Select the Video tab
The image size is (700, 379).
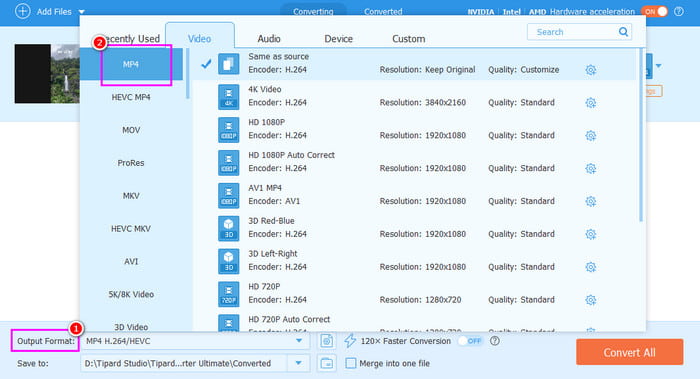pos(200,39)
